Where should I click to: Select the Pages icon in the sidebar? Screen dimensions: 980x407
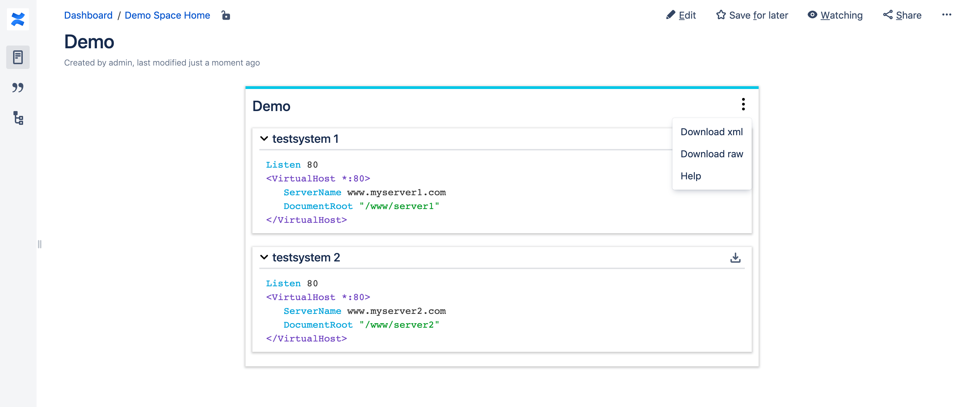click(x=18, y=57)
